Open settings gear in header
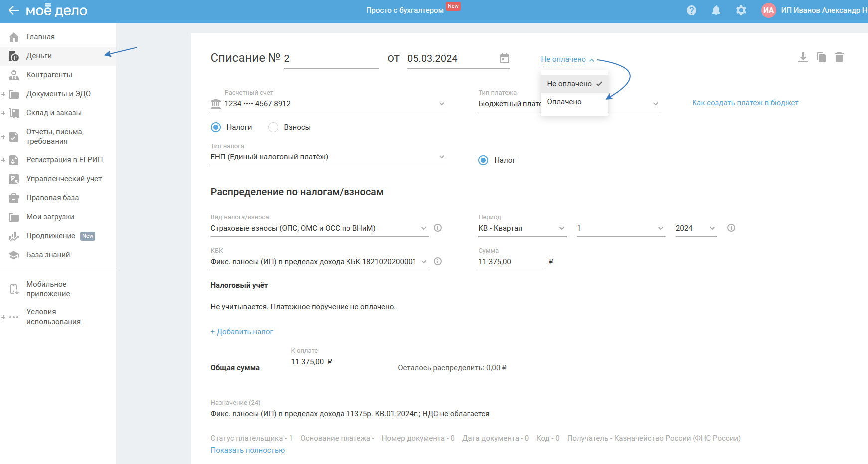 tap(741, 10)
